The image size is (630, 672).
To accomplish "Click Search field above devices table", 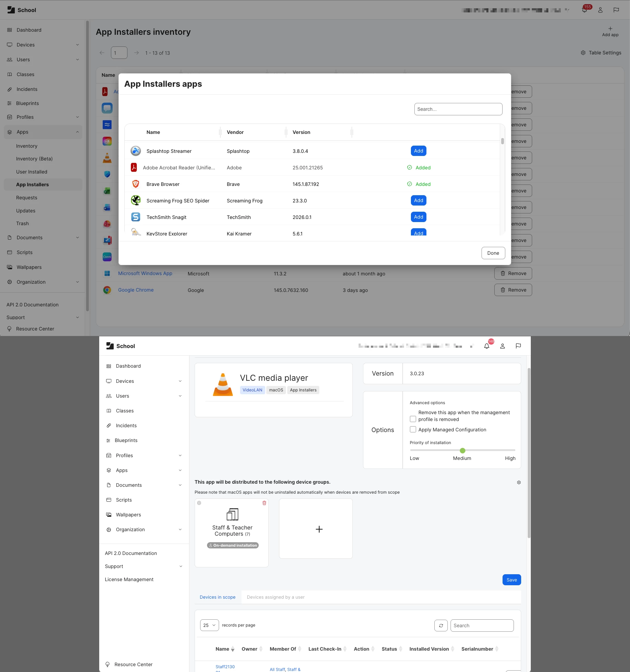I will point(482,626).
